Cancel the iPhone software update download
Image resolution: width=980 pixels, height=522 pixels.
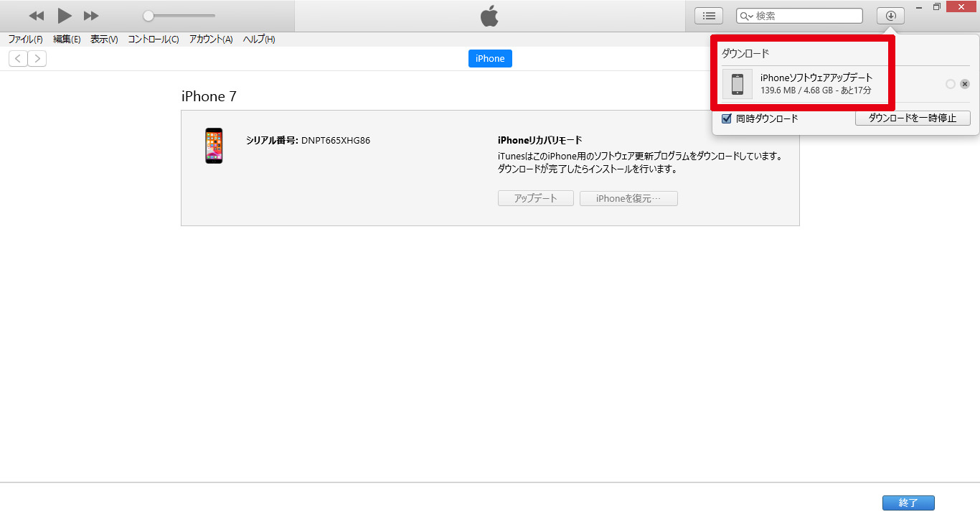(965, 84)
